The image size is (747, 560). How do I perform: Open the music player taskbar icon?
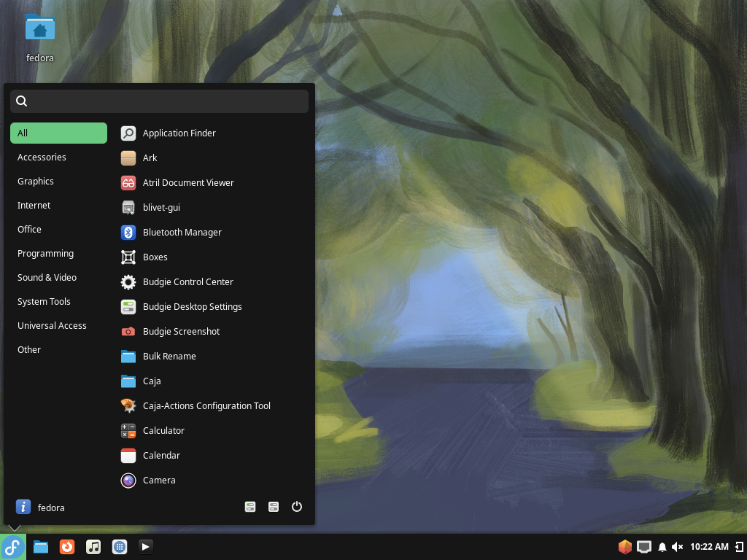point(93,547)
